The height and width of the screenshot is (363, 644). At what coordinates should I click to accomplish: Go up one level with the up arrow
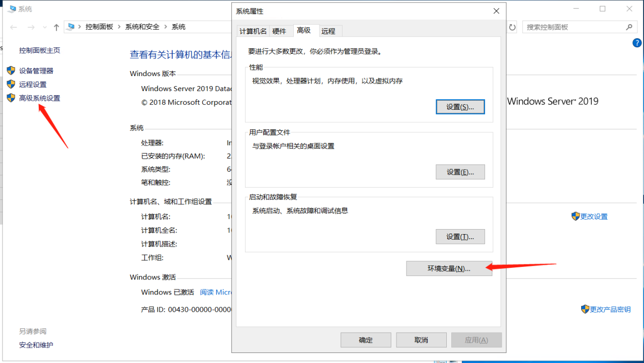pos(56,27)
